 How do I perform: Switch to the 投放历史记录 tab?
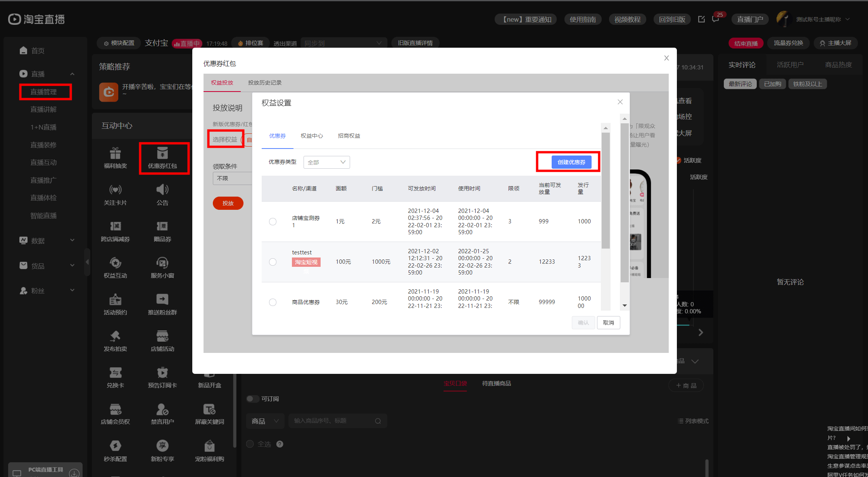point(264,83)
